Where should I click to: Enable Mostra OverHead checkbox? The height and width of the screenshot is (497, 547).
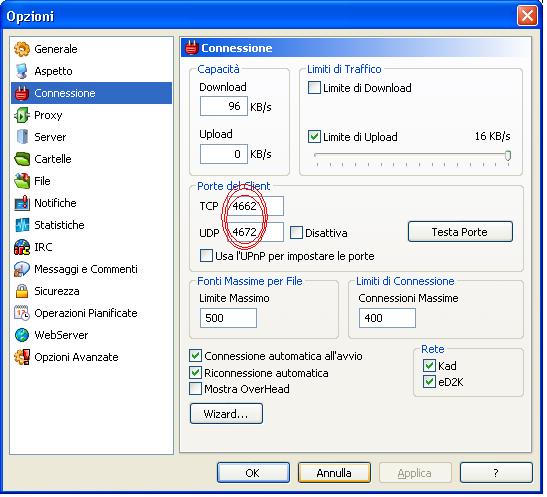coord(195,389)
